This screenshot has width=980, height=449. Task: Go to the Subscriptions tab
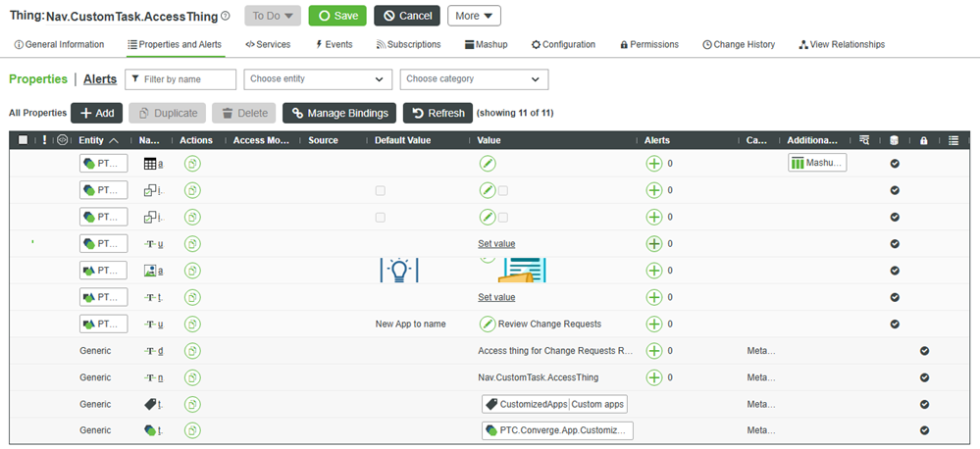pos(409,44)
